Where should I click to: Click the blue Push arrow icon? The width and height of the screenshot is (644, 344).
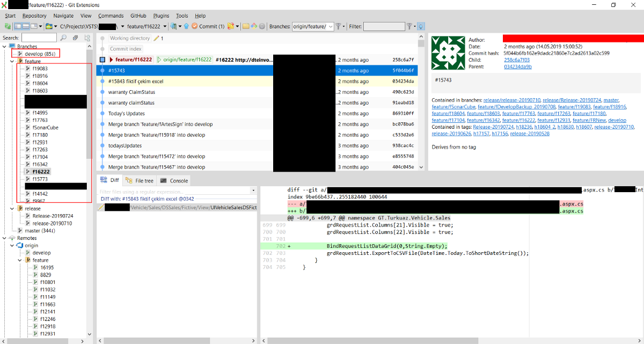point(186,26)
